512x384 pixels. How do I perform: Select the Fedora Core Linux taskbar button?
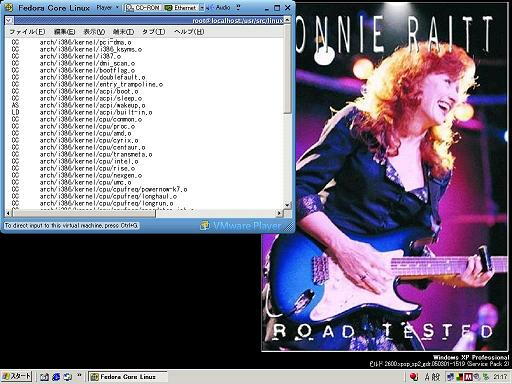pos(127,377)
